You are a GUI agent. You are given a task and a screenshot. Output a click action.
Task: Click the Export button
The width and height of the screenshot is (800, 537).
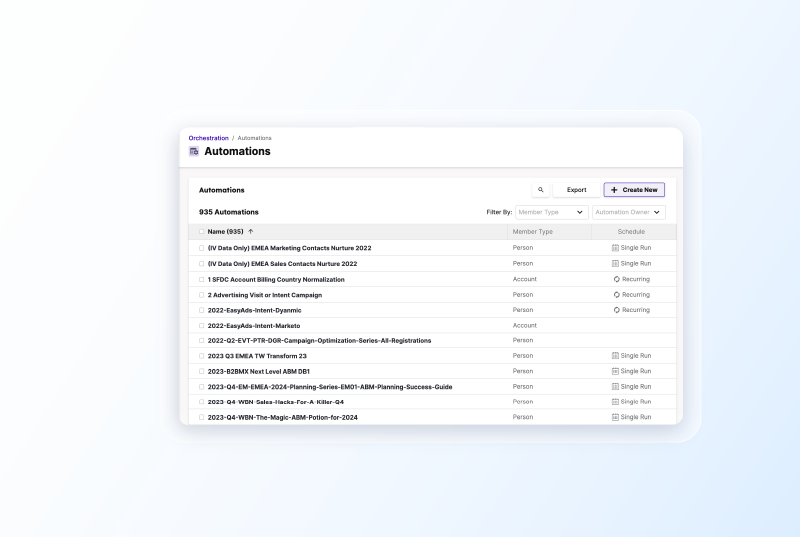(x=577, y=190)
